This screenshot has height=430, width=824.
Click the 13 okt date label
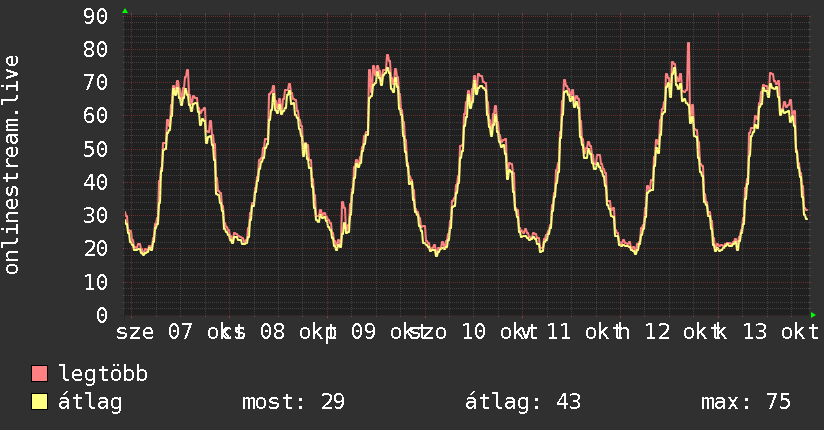(x=780, y=332)
